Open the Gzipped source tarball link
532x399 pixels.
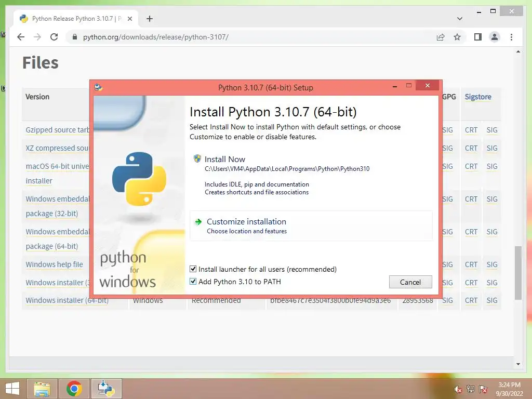coord(58,130)
